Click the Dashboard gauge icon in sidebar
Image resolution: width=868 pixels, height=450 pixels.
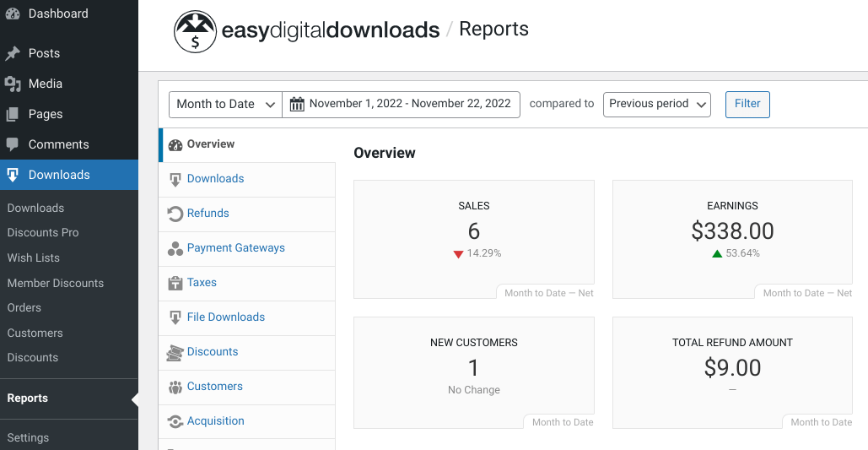coord(13,14)
